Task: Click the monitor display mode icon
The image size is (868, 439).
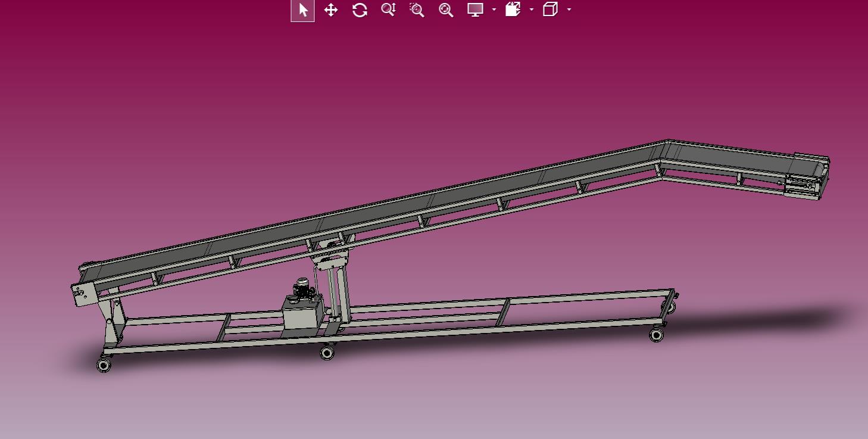Action: coord(475,10)
